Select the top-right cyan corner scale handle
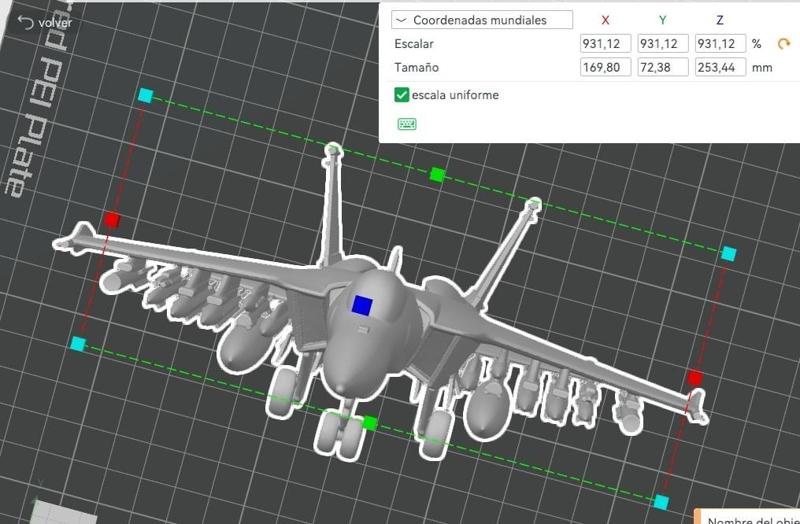This screenshot has width=800, height=524. click(x=729, y=254)
